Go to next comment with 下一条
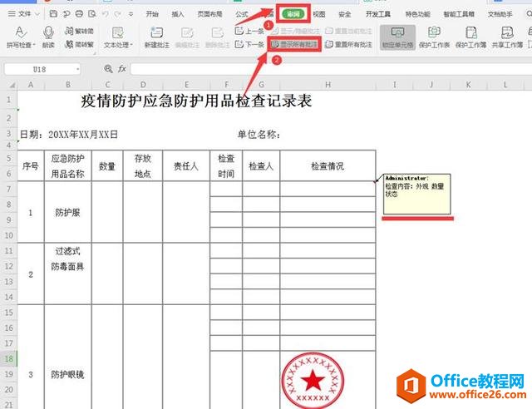 click(249, 44)
